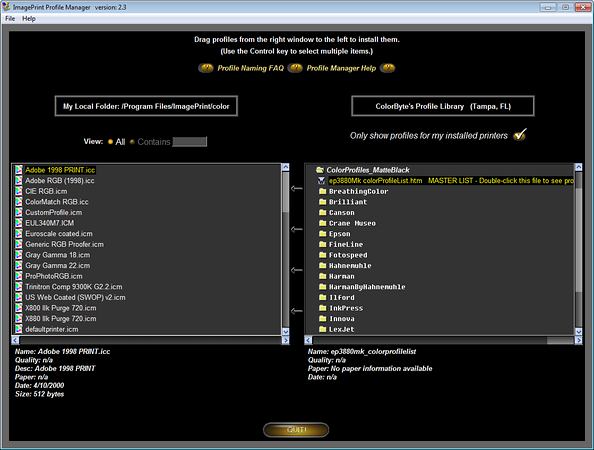The width and height of the screenshot is (594, 450).
Task: Open the Help menu
Action: (28, 19)
